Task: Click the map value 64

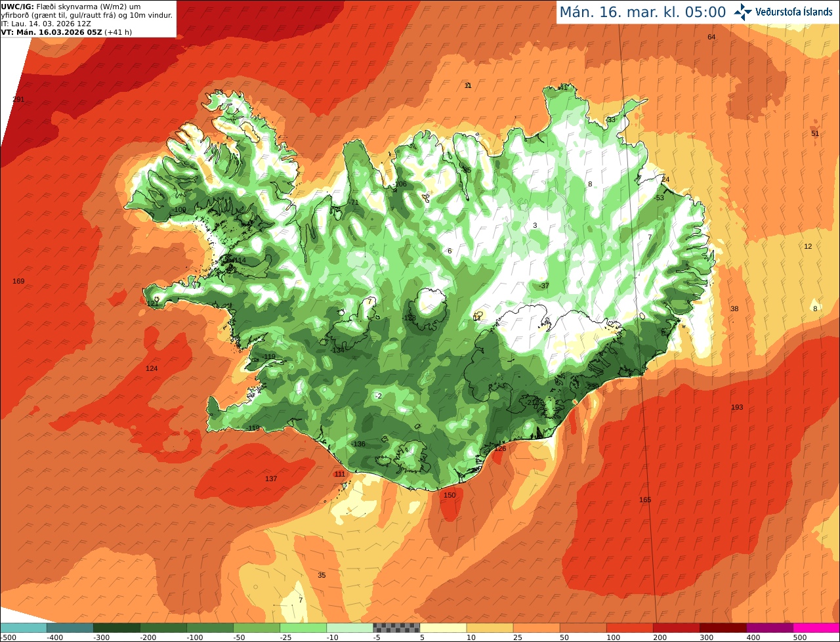Action: (x=711, y=37)
